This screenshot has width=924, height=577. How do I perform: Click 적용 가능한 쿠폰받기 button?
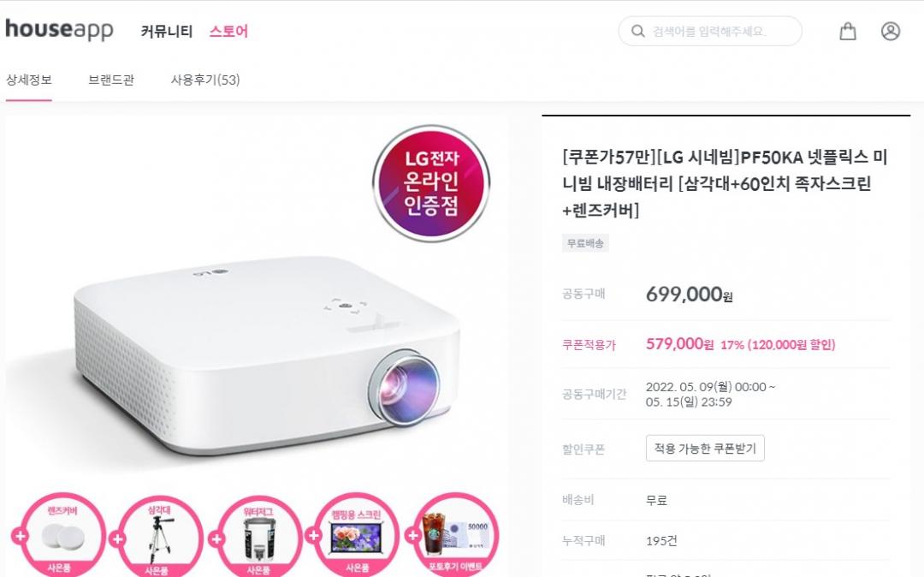point(705,448)
